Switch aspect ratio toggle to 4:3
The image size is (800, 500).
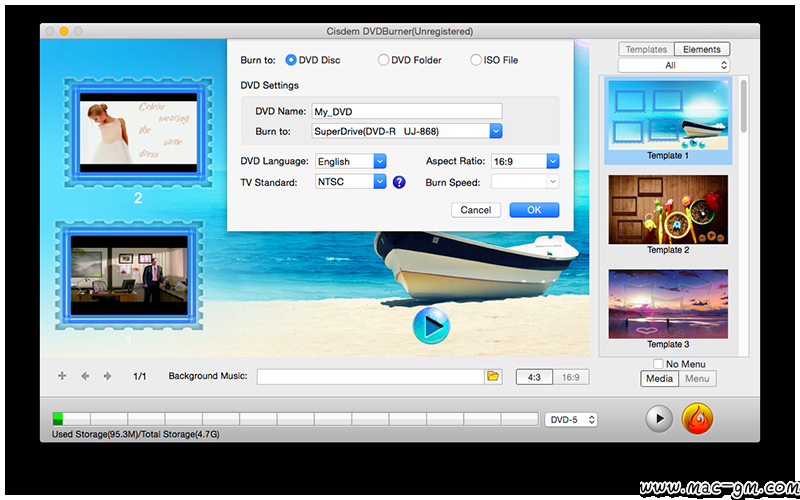pos(534,378)
